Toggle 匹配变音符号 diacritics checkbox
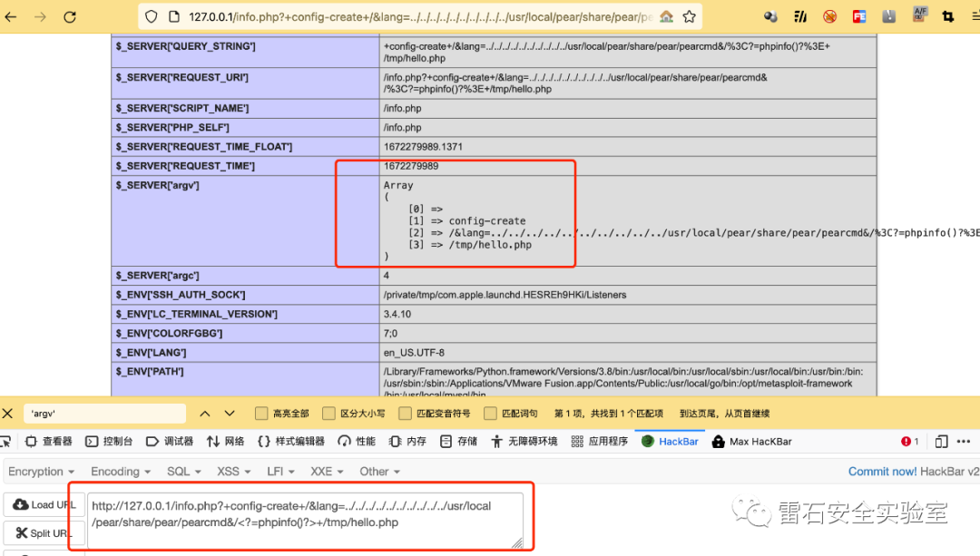The image size is (980, 556). [405, 414]
